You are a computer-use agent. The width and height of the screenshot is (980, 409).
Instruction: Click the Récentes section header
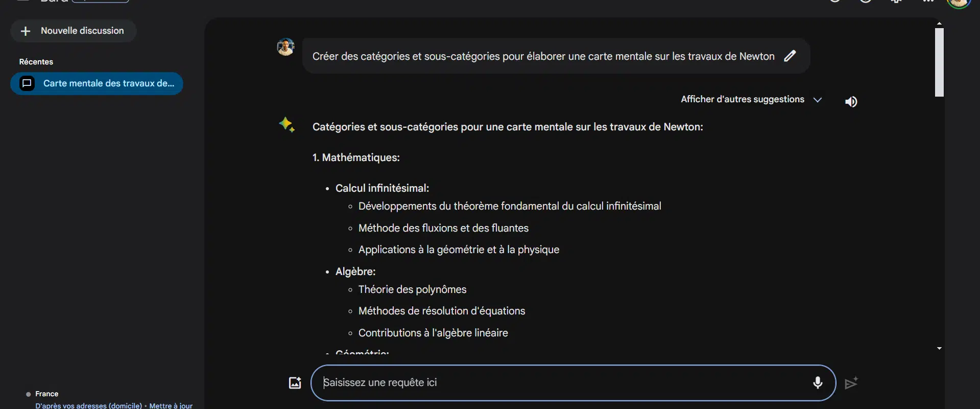click(36, 62)
